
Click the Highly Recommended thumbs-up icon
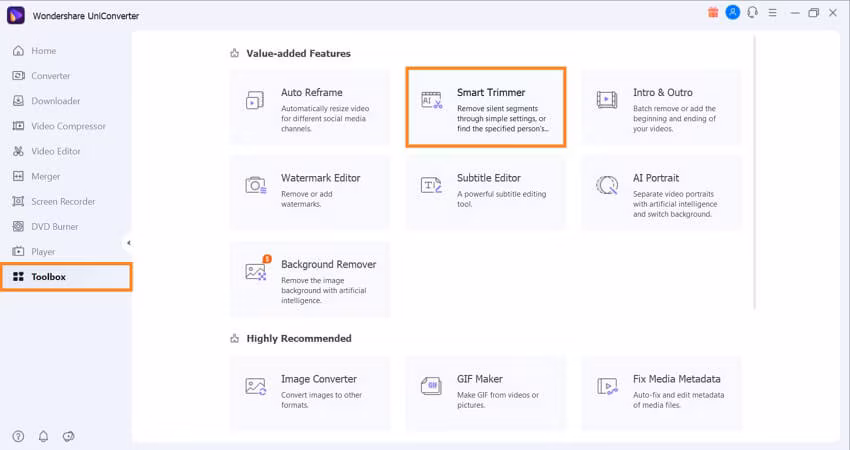click(x=234, y=338)
